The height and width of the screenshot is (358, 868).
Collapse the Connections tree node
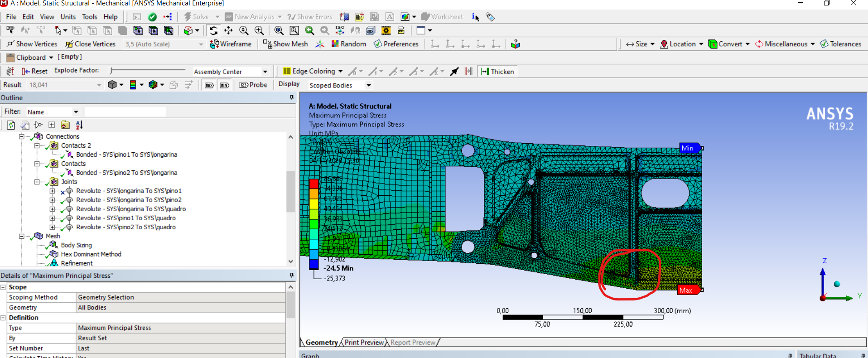[x=21, y=136]
